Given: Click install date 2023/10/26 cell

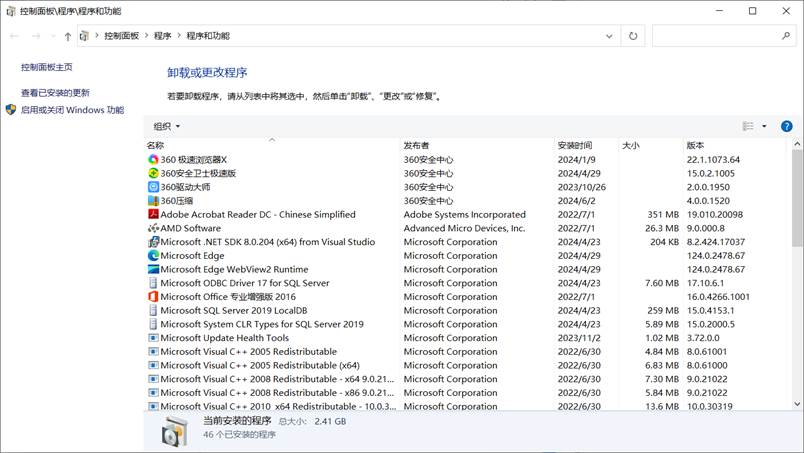Looking at the screenshot, I should click(582, 187).
